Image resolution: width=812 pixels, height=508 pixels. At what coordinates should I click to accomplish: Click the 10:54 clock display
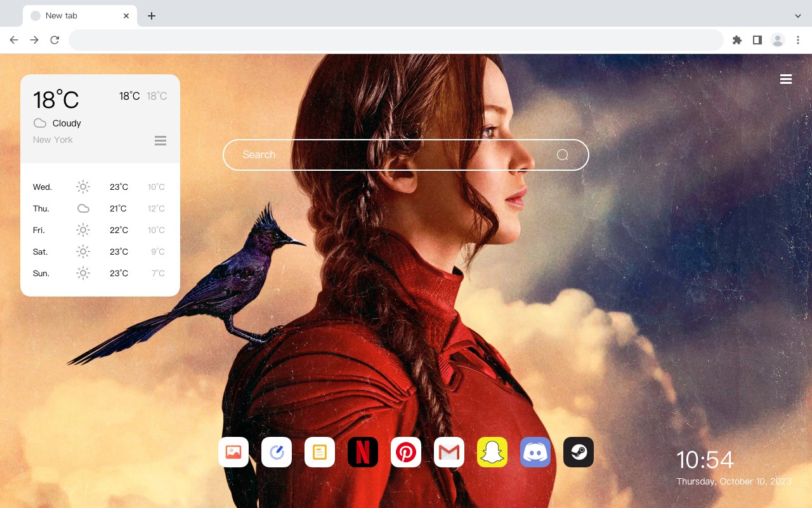705,460
